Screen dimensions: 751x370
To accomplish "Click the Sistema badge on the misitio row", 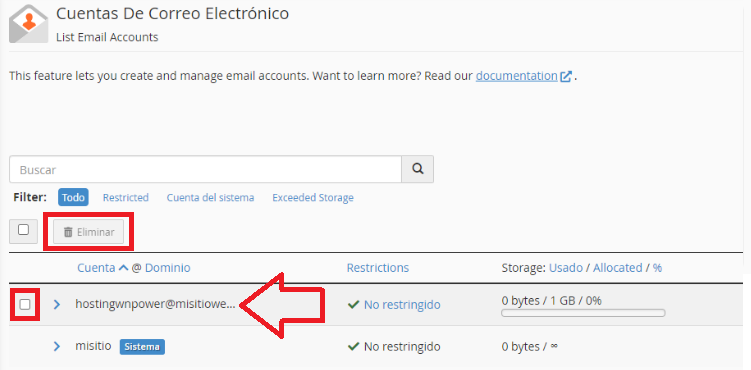I will pos(142,347).
